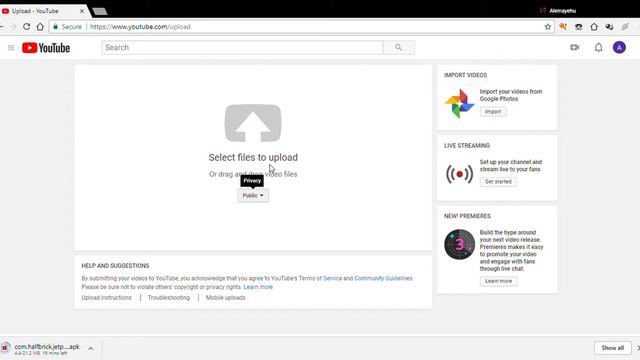Reload the page with the refresh icon
Image resolution: width=640 pixels, height=360 pixels.
tap(27, 27)
